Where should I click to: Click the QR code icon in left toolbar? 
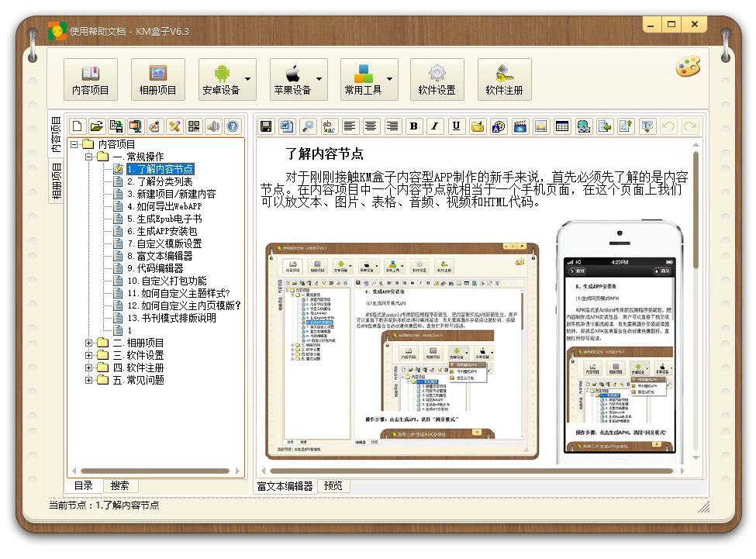(194, 126)
